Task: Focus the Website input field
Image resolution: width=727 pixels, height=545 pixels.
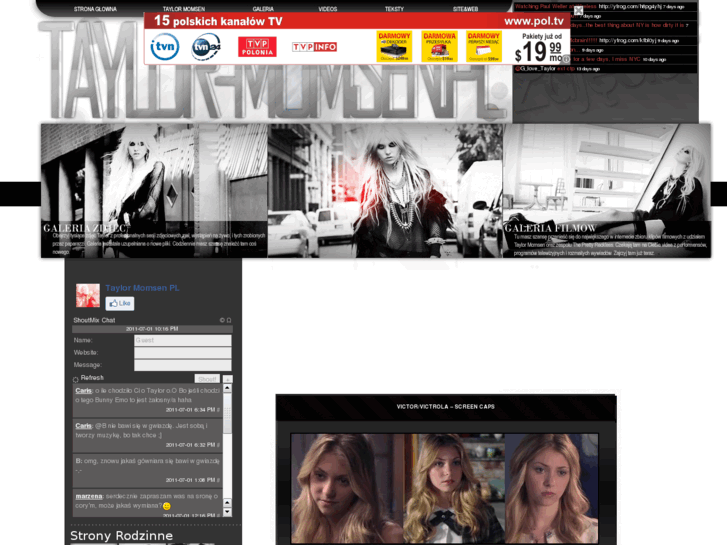Action: 183,353
